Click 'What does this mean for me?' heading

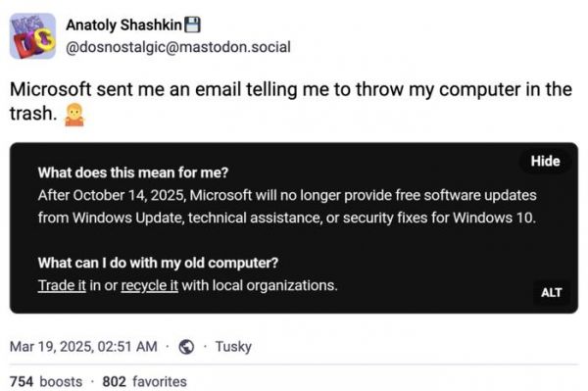(x=133, y=172)
